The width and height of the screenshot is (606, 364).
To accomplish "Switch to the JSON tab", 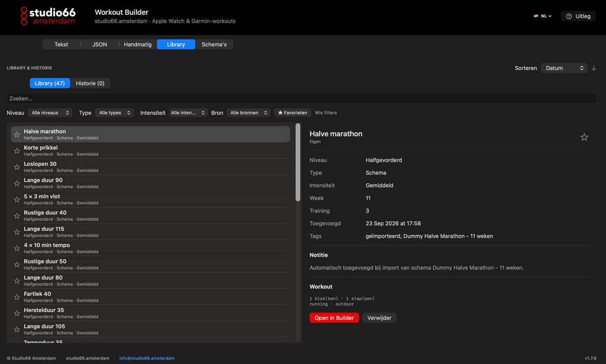I will 100,45.
